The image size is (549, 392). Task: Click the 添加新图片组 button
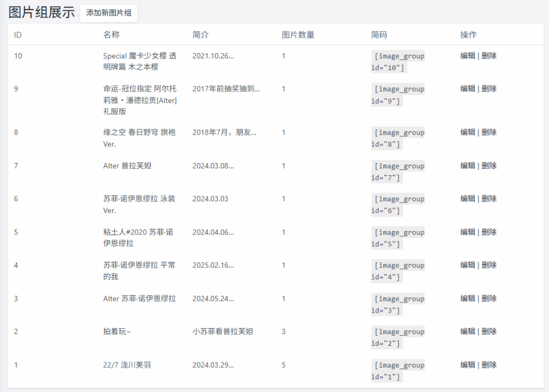click(108, 13)
